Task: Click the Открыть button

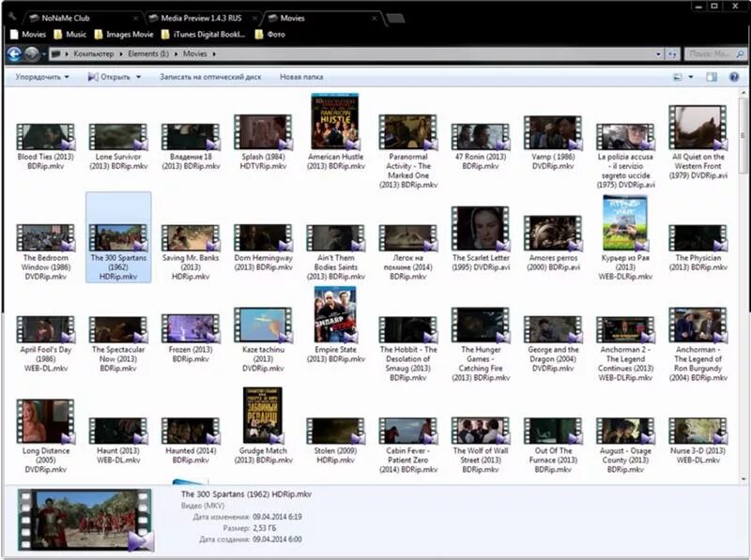Action: [x=110, y=77]
